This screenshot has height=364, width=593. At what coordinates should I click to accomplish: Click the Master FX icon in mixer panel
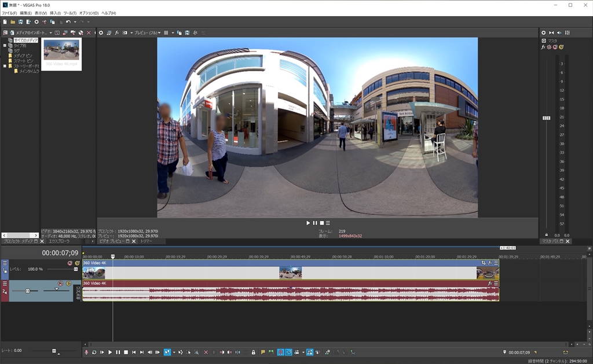(x=543, y=47)
